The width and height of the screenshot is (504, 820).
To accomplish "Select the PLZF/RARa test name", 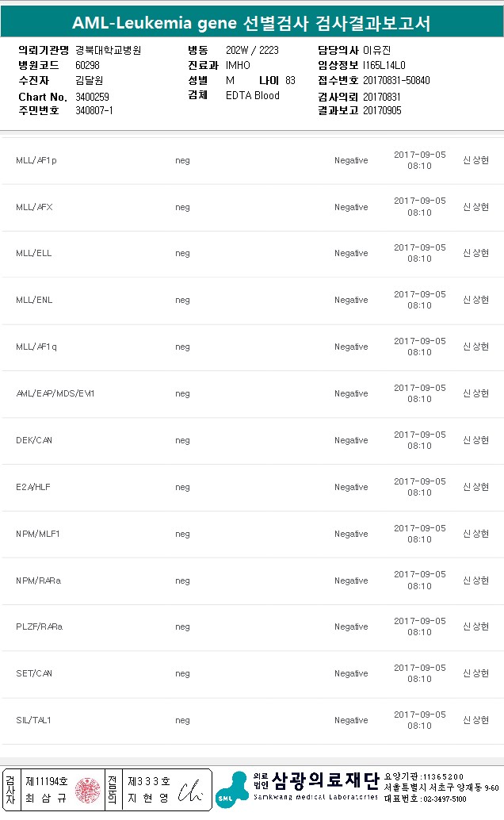I will [40, 627].
